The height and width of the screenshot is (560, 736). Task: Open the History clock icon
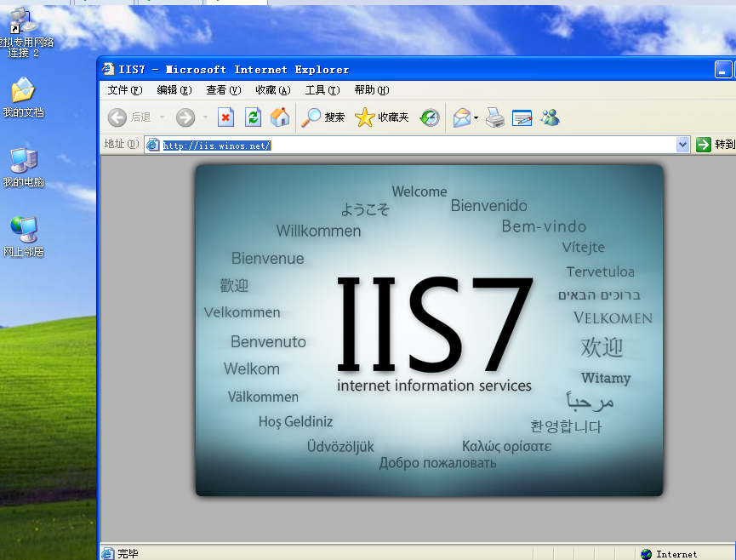tap(430, 117)
